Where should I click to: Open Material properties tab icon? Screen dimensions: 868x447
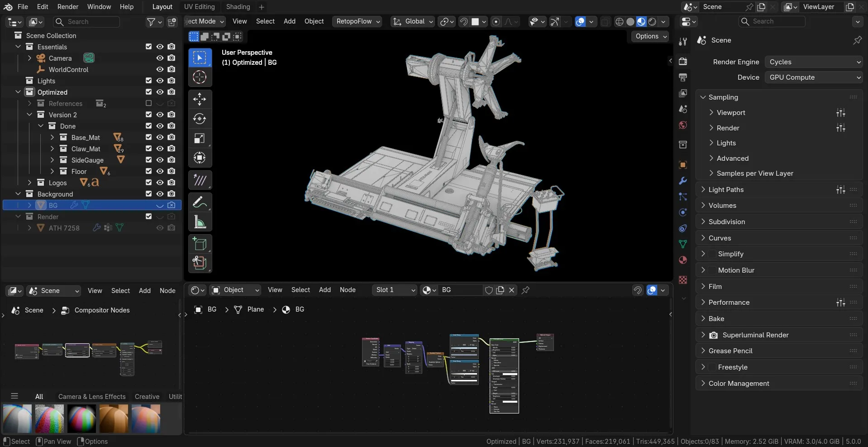[x=683, y=260]
